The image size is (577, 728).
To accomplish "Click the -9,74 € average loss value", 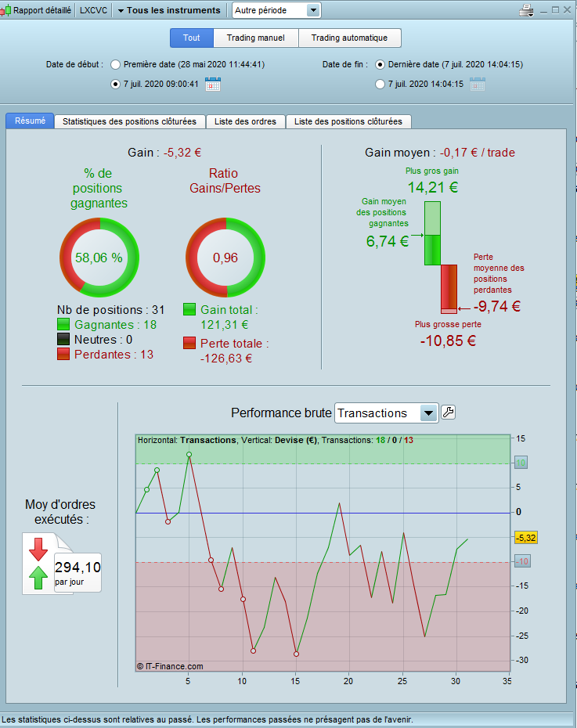I will 496,306.
